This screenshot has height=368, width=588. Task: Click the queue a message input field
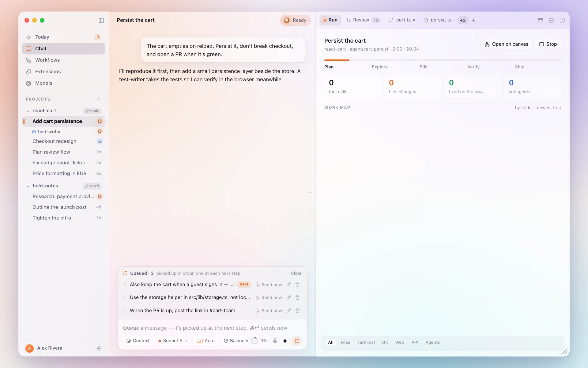coord(212,328)
